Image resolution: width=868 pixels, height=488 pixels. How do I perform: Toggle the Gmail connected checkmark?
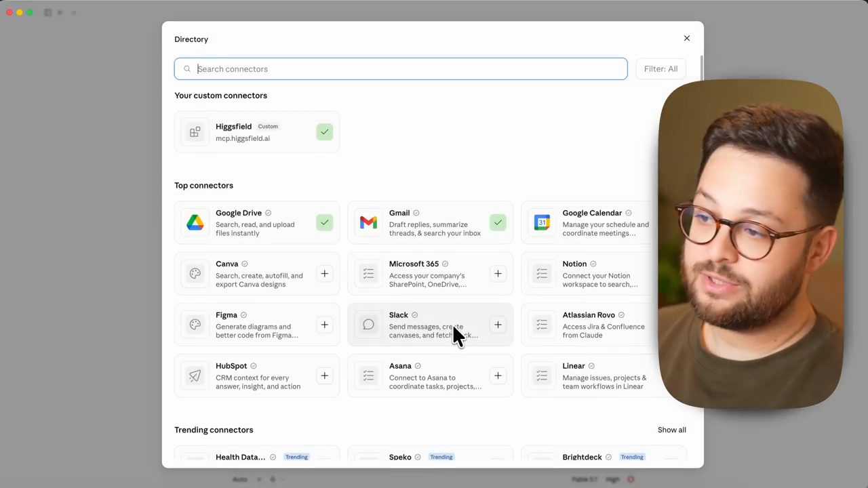498,222
